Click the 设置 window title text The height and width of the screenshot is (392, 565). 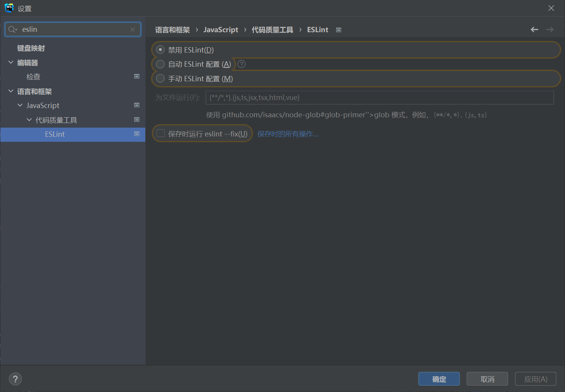[x=25, y=8]
